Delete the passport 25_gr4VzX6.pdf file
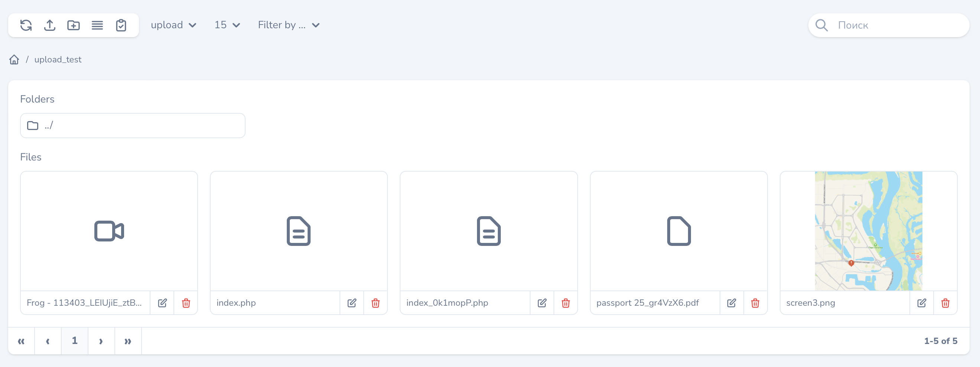The image size is (980, 367). click(755, 303)
